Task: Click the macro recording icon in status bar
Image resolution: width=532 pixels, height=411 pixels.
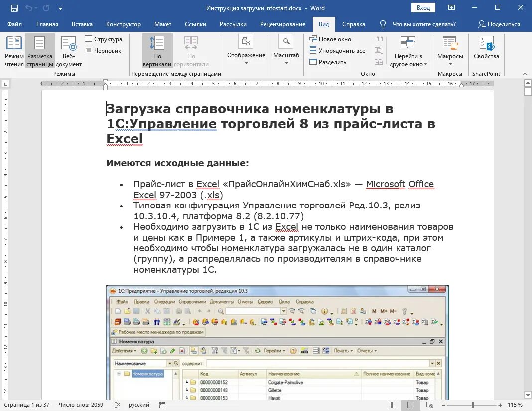Action: tap(162, 405)
